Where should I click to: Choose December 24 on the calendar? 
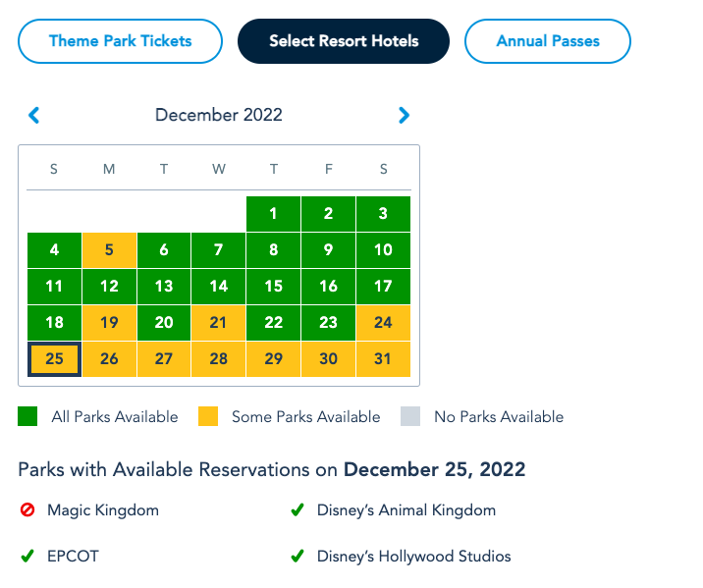(x=383, y=323)
